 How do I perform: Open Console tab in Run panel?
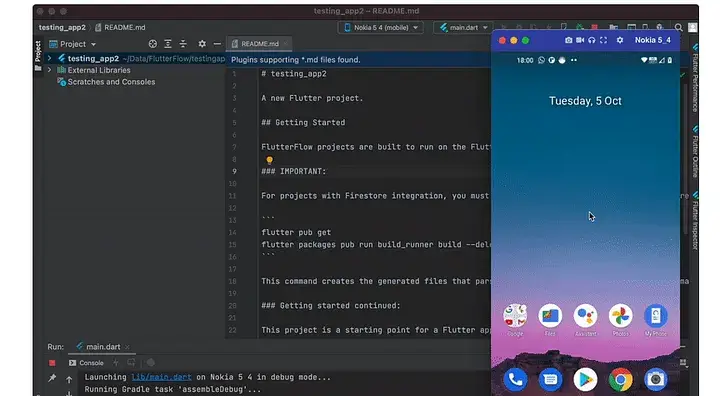click(86, 363)
